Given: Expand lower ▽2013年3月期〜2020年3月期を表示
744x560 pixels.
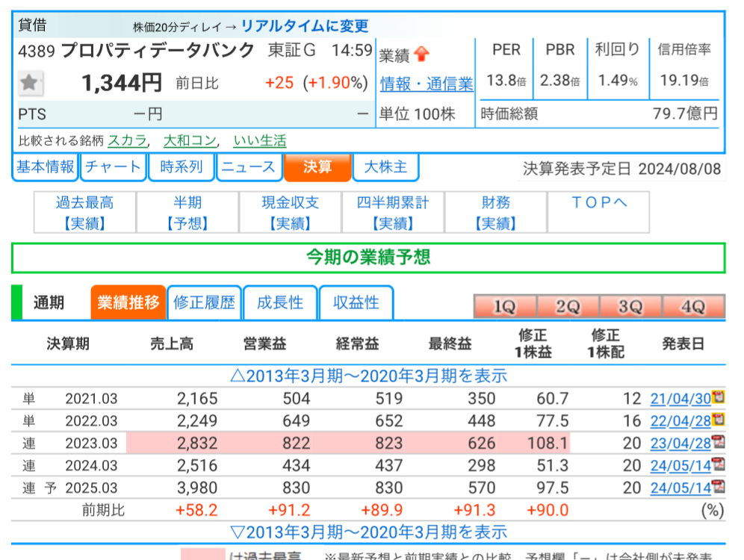Looking at the screenshot, I should [x=369, y=532].
